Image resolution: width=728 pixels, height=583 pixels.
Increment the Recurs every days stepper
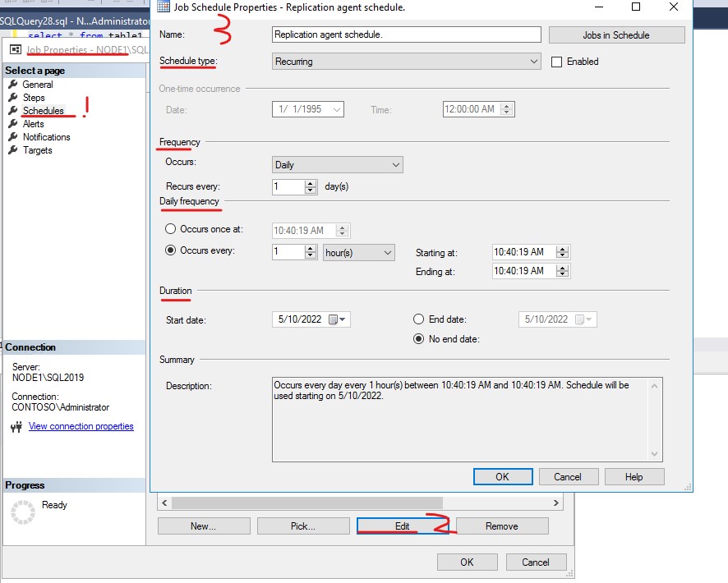point(311,183)
